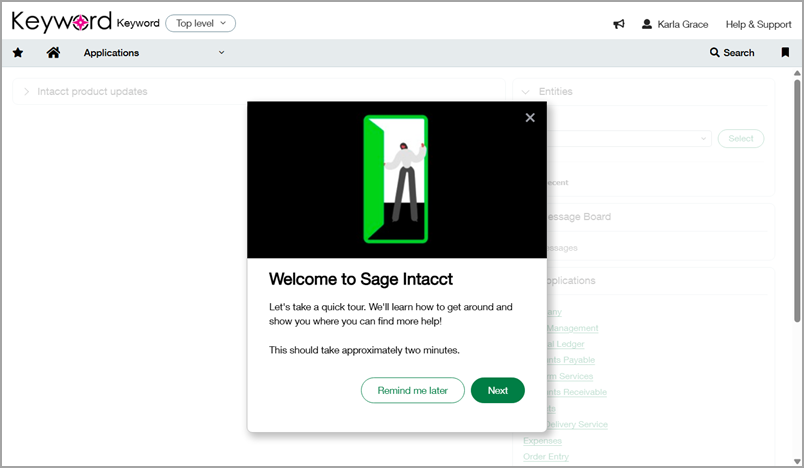
Task: Open the Delivery Service link
Action: pos(577,424)
